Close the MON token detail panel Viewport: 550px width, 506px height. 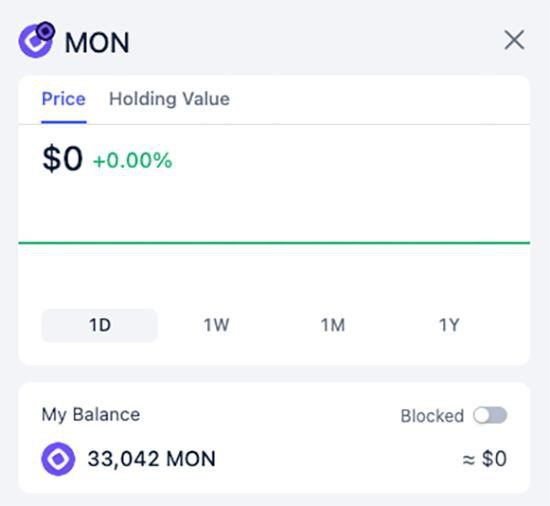(514, 40)
